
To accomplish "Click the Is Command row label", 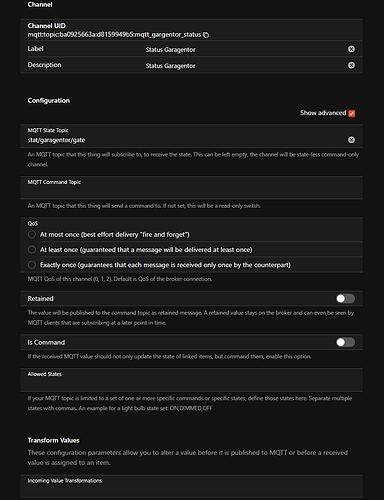I will 46,342.
